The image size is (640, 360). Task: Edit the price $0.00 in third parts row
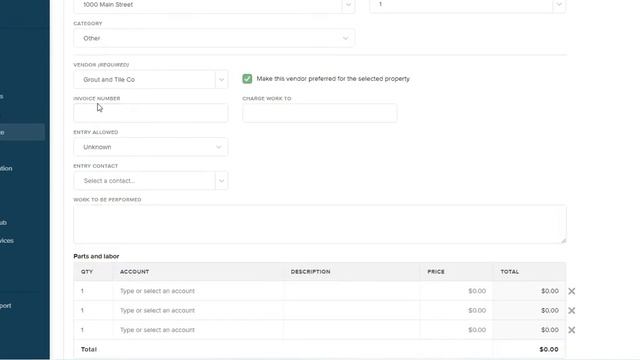tap(456, 330)
